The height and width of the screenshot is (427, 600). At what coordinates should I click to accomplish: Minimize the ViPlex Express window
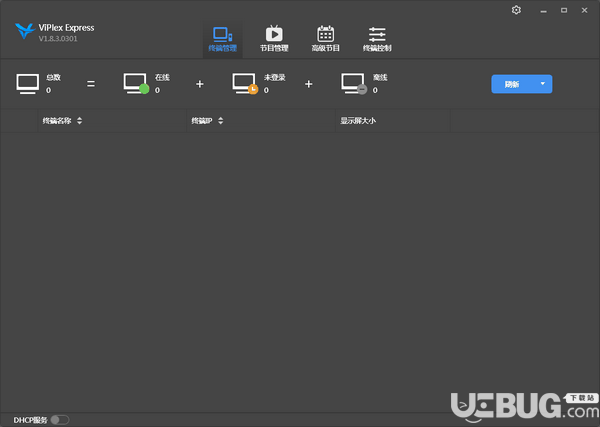543,10
